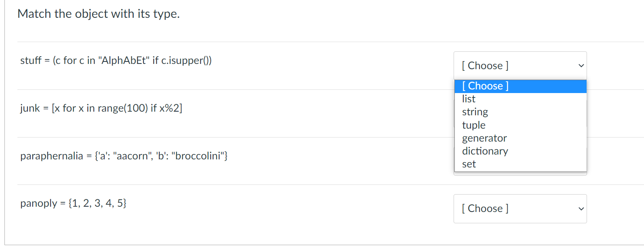This screenshot has width=644, height=250.
Task: Click the paraphernalia dictionary definition text
Action: point(124,156)
